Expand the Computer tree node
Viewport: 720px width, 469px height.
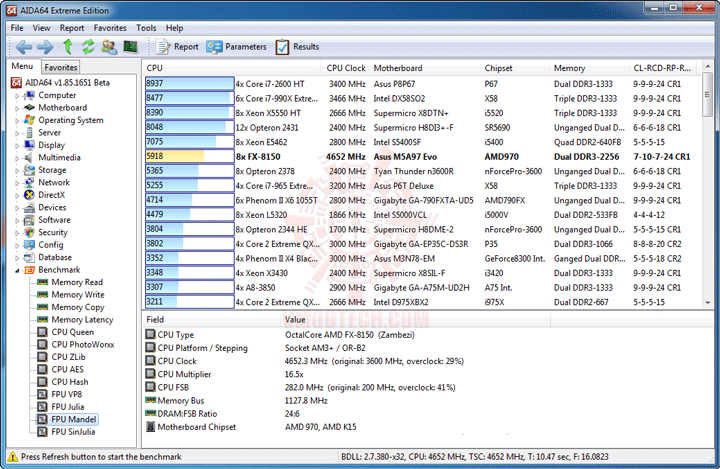[x=17, y=96]
